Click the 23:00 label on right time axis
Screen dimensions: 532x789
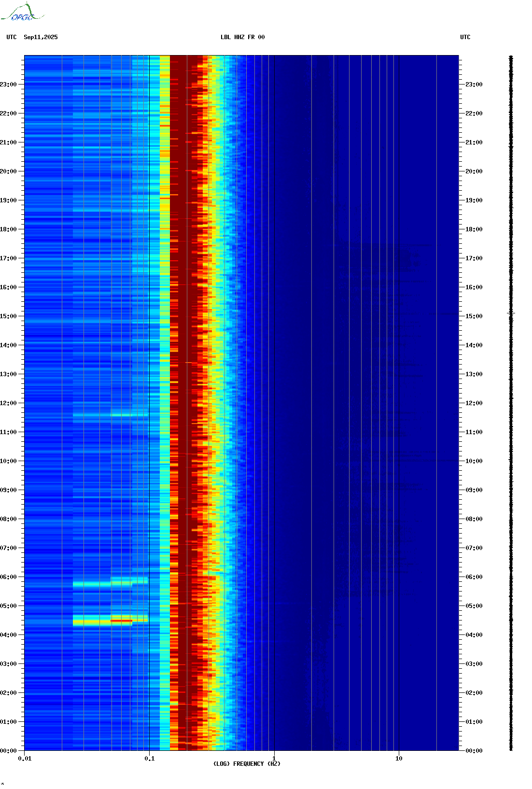(474, 85)
